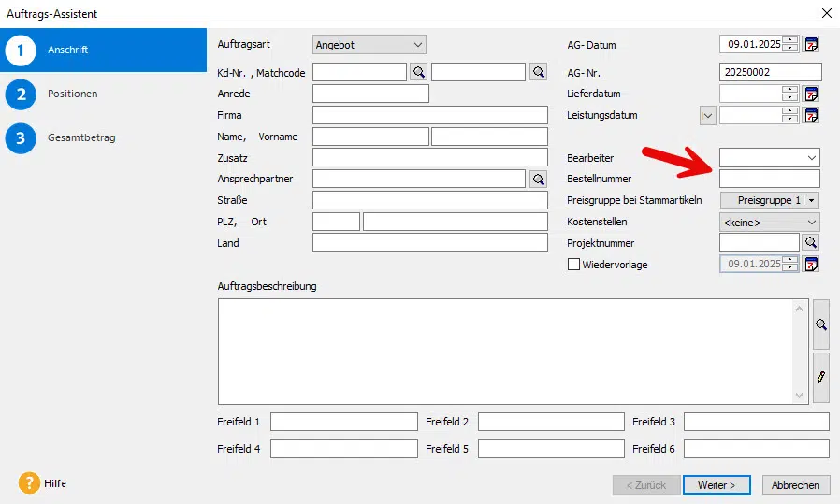This screenshot has height=504, width=840.
Task: Open the Leistungsdatum calendar picker
Action: tap(811, 116)
